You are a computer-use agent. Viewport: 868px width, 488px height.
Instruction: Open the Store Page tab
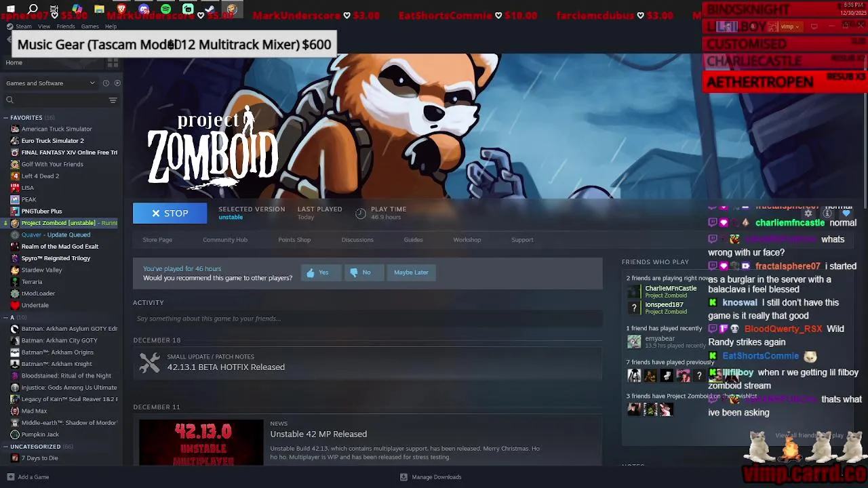157,240
